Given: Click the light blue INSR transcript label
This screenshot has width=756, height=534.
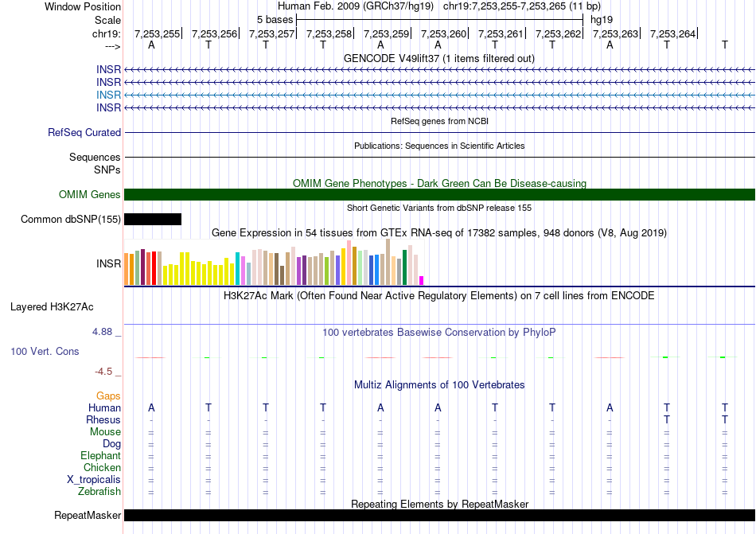Looking at the screenshot, I should tap(108, 95).
